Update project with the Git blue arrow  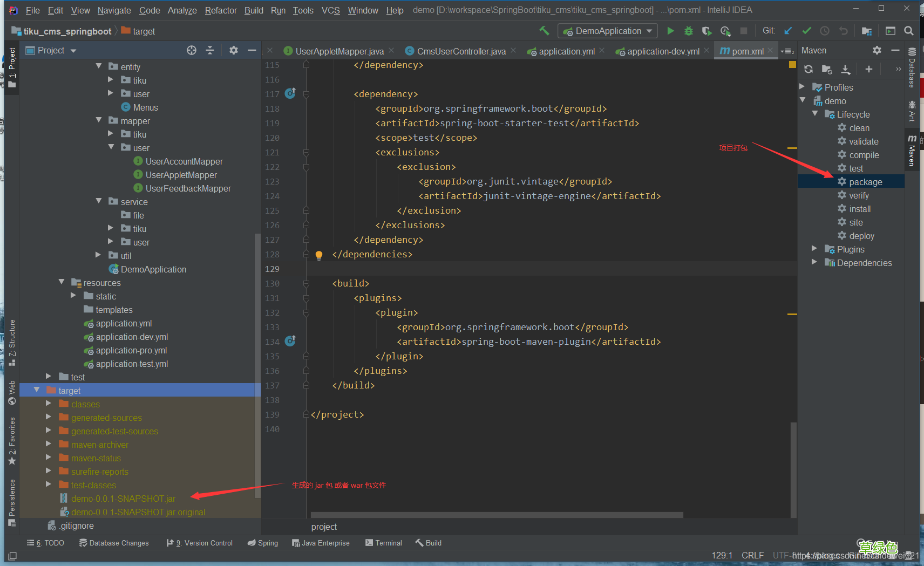point(788,31)
